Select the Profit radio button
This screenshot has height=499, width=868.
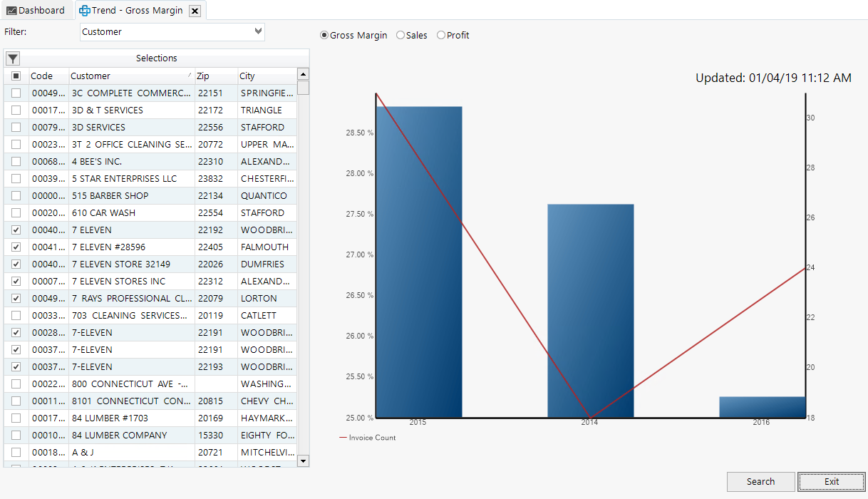[441, 35]
